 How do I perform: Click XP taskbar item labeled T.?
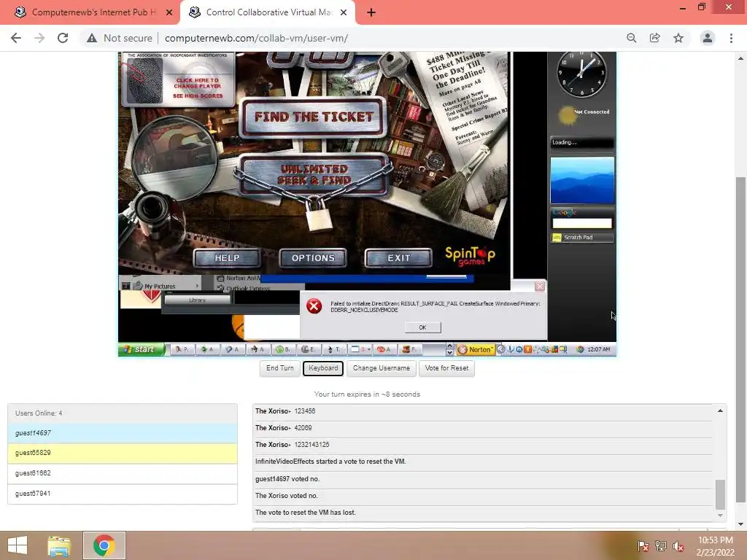(333, 349)
